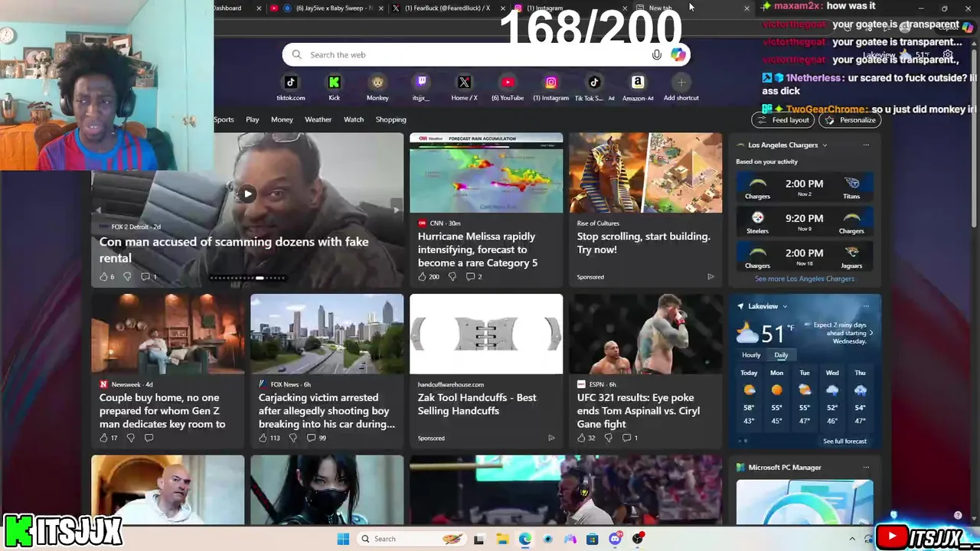
Task: Open more options on the weather widget
Action: (866, 306)
